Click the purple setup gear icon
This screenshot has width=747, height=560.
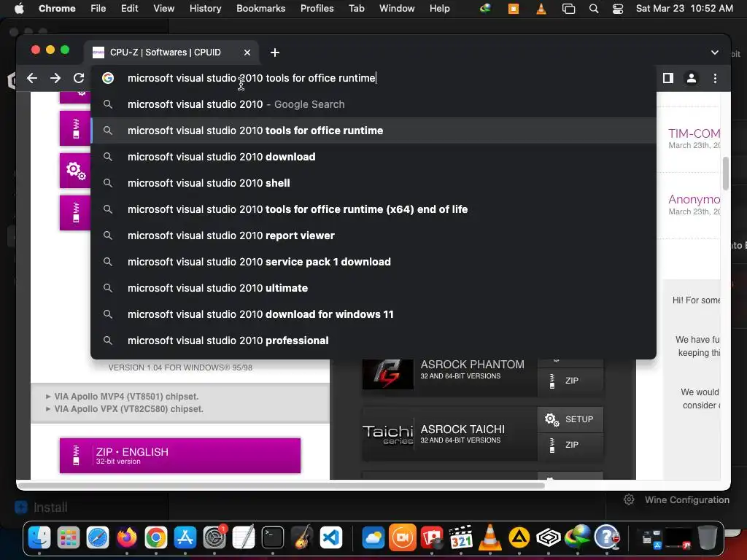75,170
